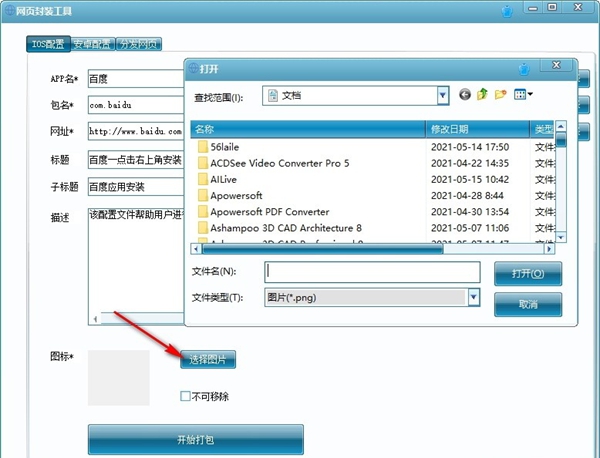Switch to the IOS配置 tab

point(48,44)
